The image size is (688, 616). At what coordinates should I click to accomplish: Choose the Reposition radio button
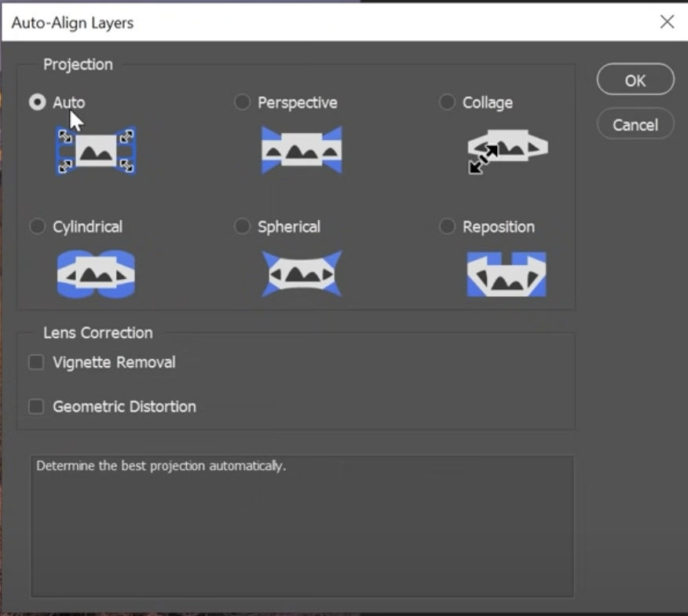click(x=448, y=227)
